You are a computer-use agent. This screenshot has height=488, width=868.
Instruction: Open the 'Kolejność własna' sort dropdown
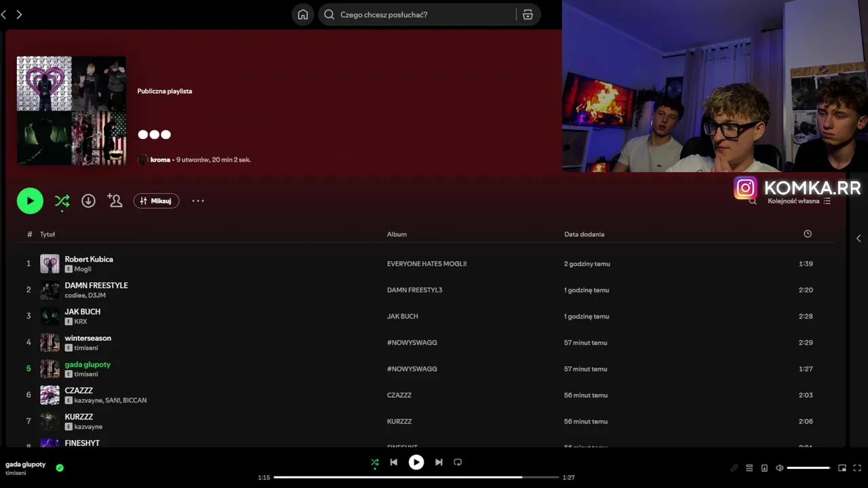click(799, 201)
